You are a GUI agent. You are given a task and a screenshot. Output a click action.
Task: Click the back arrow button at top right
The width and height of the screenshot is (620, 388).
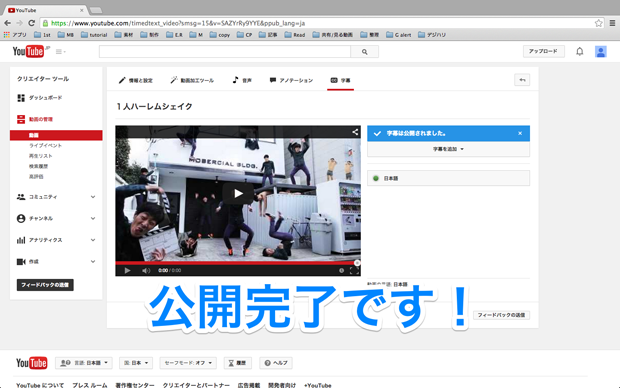coord(522,80)
